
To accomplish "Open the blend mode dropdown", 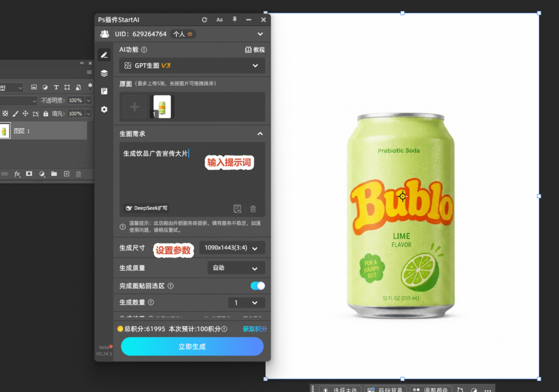I will [x=18, y=101].
